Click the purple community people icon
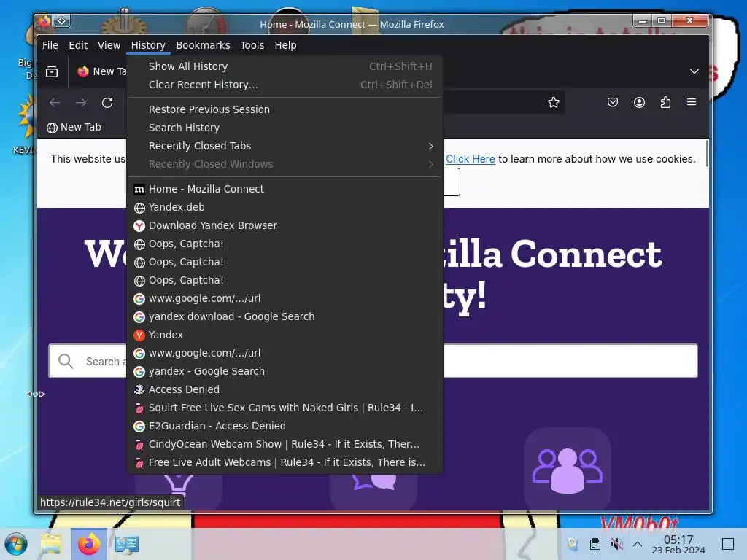This screenshot has height=560, width=747. 568,469
